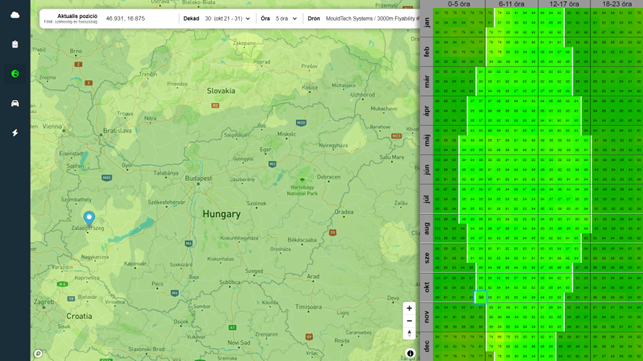Open the weather cloud section in sidebar

click(x=15, y=15)
